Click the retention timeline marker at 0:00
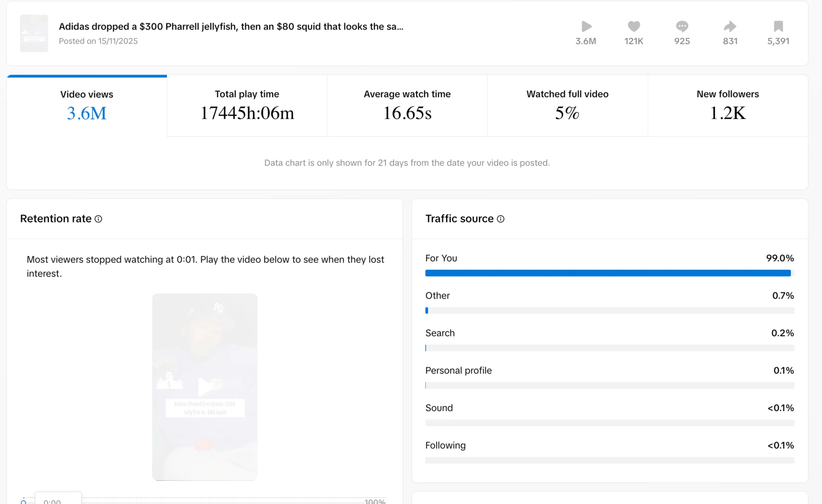Viewport: 822px width, 504px height. (23, 502)
